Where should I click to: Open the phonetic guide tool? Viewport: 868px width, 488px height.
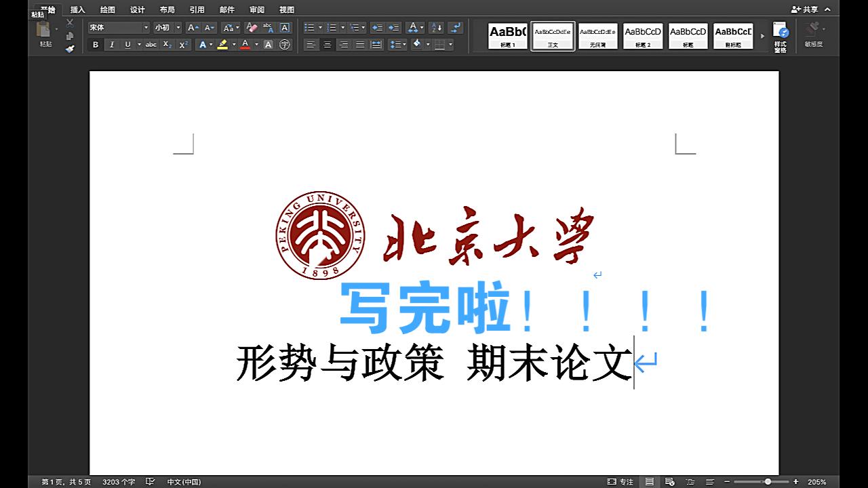coord(268,28)
